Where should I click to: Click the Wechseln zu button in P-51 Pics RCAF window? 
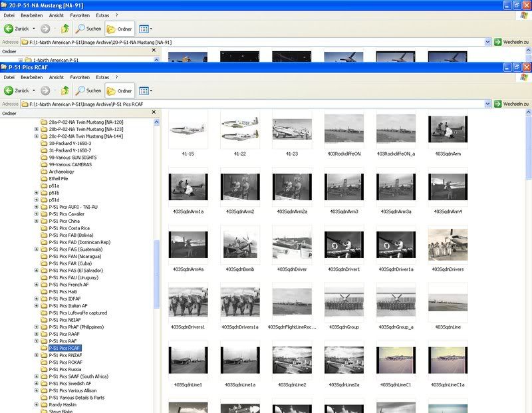(x=511, y=104)
